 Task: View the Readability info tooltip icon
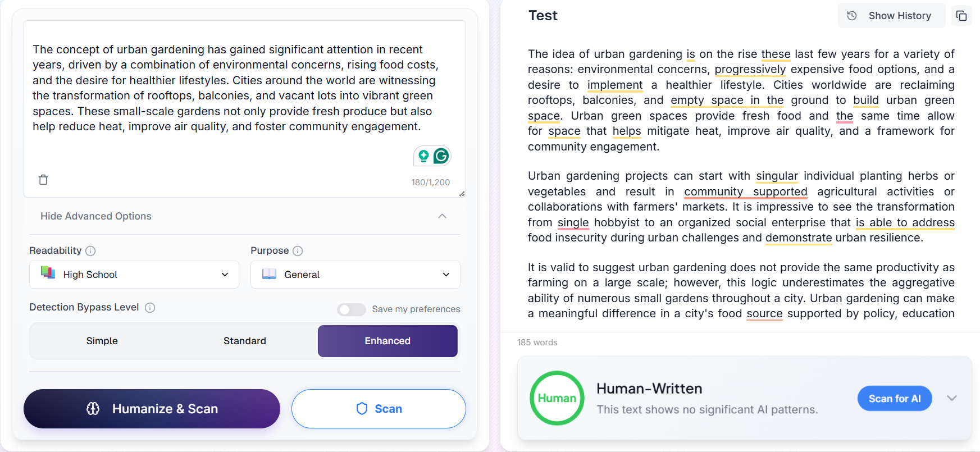pyautogui.click(x=90, y=251)
